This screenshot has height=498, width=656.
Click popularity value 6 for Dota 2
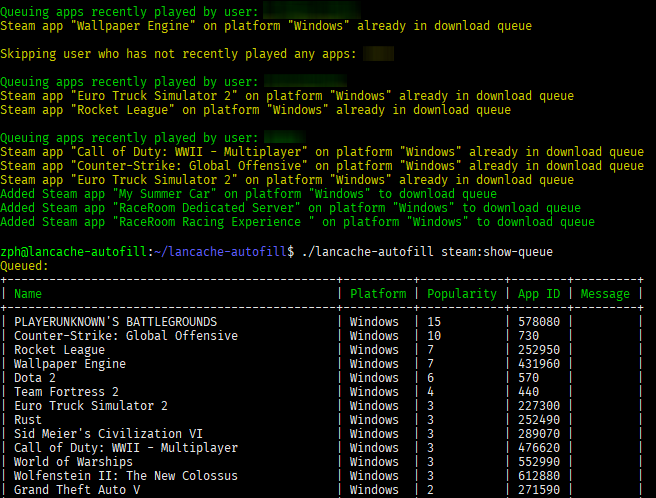click(430, 378)
